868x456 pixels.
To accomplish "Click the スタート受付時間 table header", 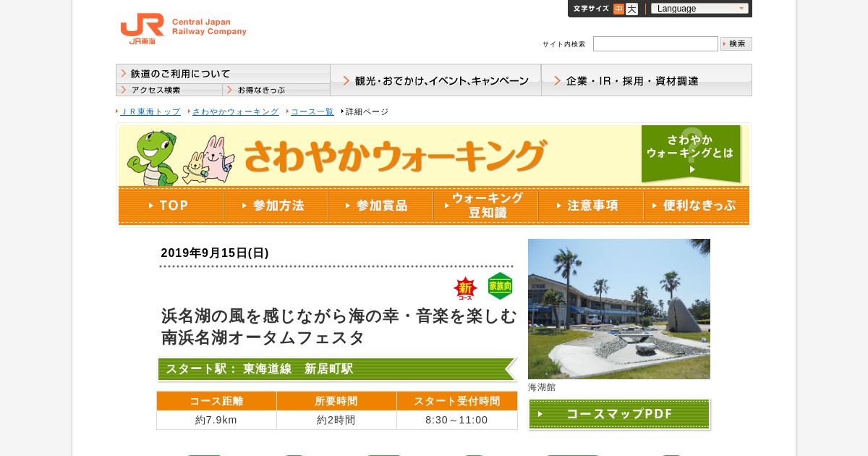I will click(x=457, y=401).
